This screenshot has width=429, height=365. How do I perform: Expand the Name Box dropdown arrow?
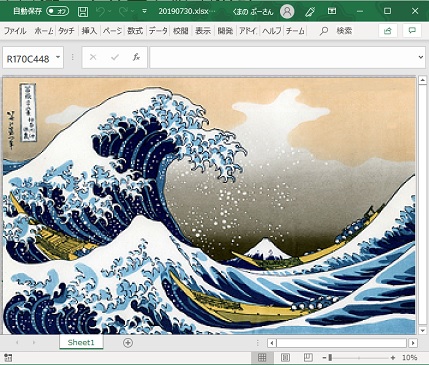(x=58, y=57)
